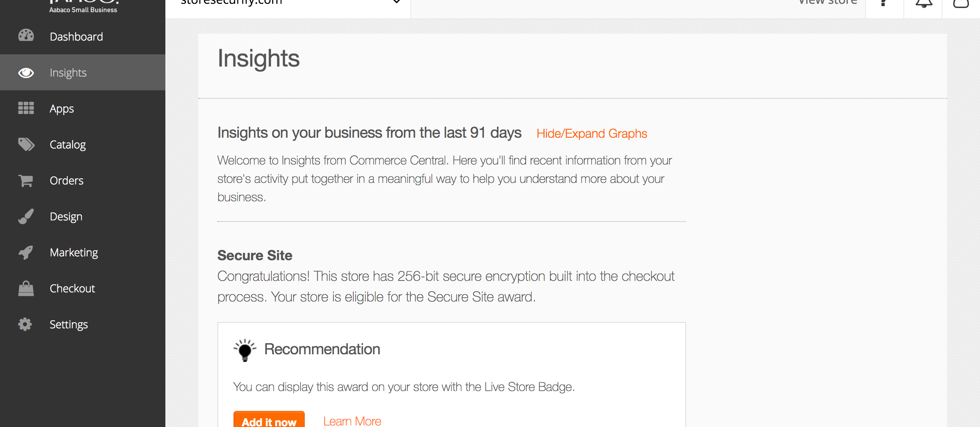
Task: Follow the Learn More link
Action: click(352, 421)
